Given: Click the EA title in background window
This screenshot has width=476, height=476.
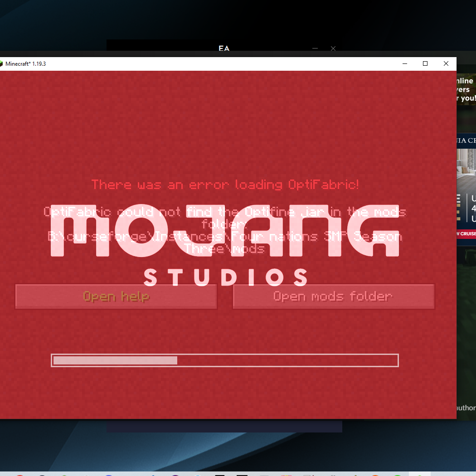Looking at the screenshot, I should tap(224, 48).
